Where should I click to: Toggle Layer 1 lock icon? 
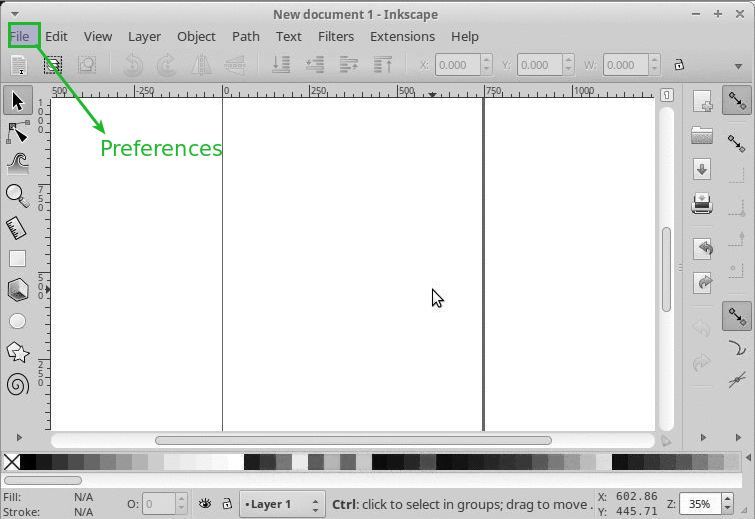(x=227, y=504)
